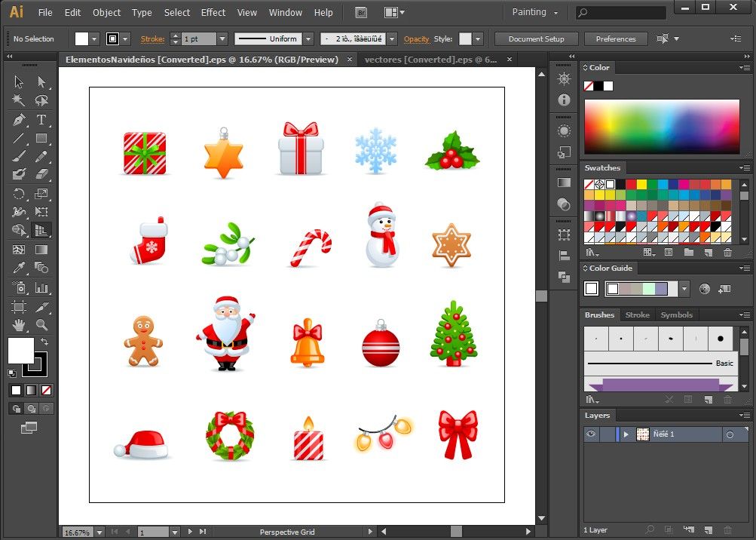Pick the Gradient tool

pos(41,250)
